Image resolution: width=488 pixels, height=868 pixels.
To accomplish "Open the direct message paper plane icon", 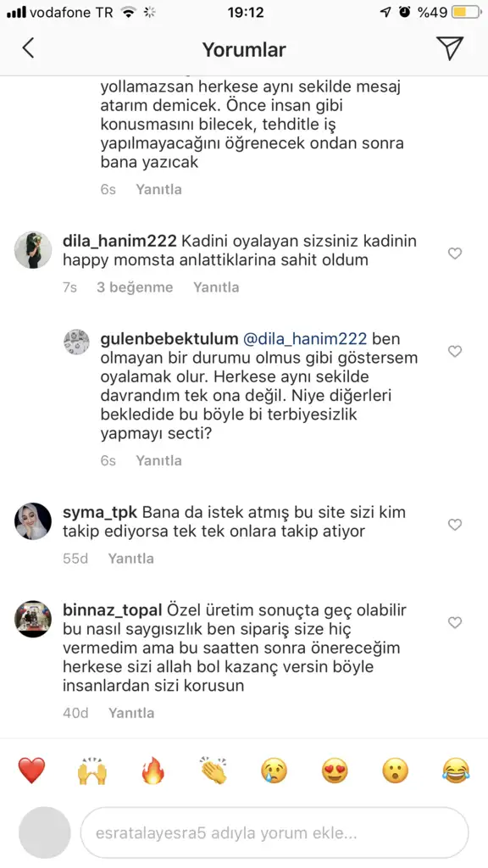I will [x=449, y=48].
